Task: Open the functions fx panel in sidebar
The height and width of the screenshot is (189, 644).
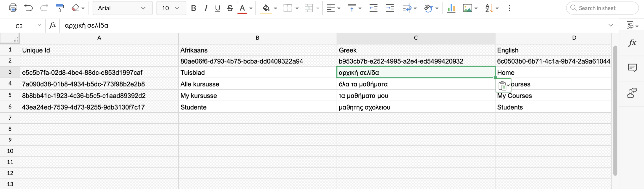Action: click(632, 43)
